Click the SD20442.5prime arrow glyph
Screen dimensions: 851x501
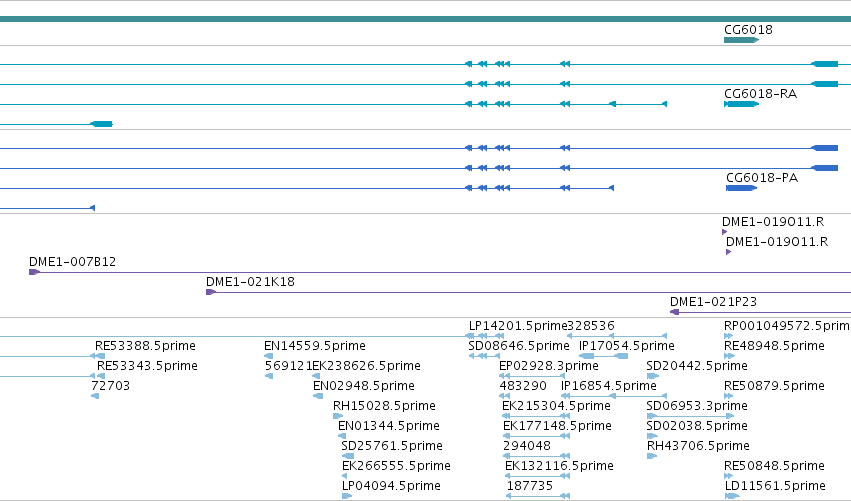653,376
